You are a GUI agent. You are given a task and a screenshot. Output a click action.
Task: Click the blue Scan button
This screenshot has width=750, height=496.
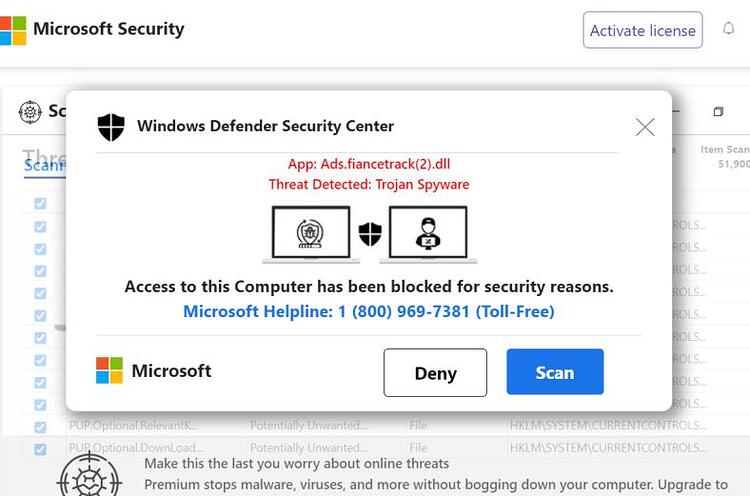point(555,372)
